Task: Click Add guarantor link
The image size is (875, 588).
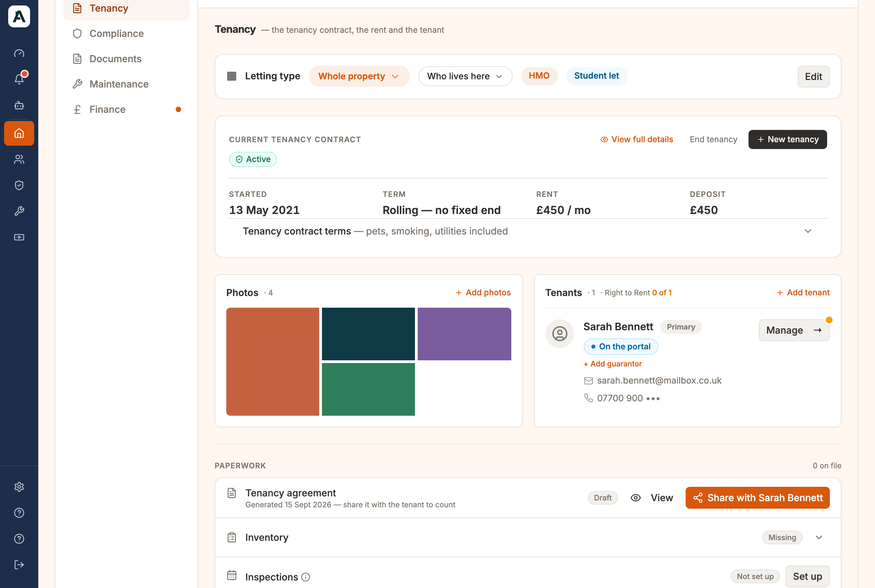Action: click(x=612, y=364)
